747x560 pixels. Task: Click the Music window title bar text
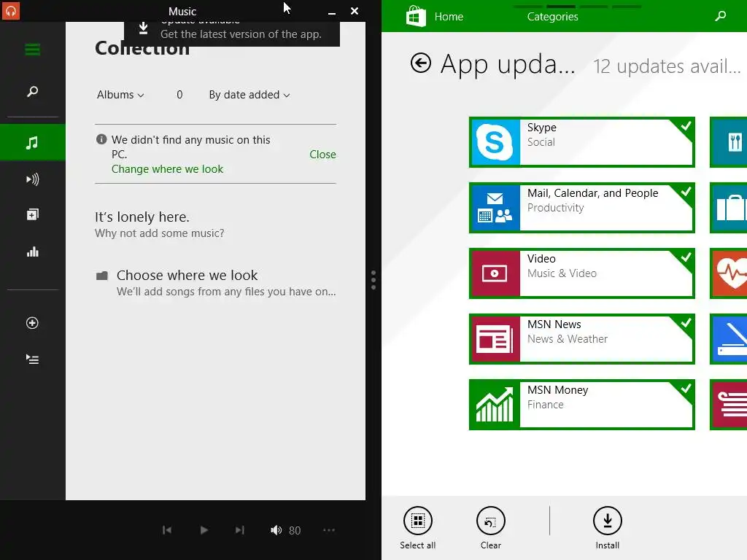click(x=182, y=12)
